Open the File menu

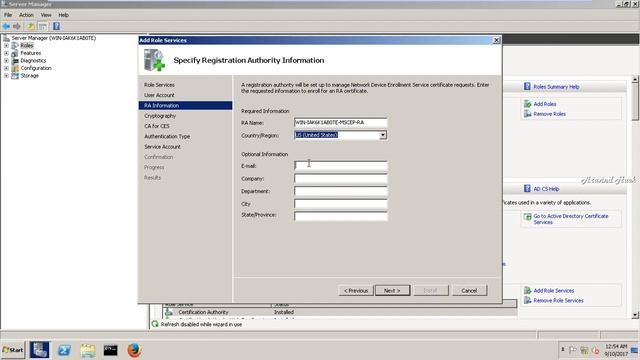coord(8,15)
